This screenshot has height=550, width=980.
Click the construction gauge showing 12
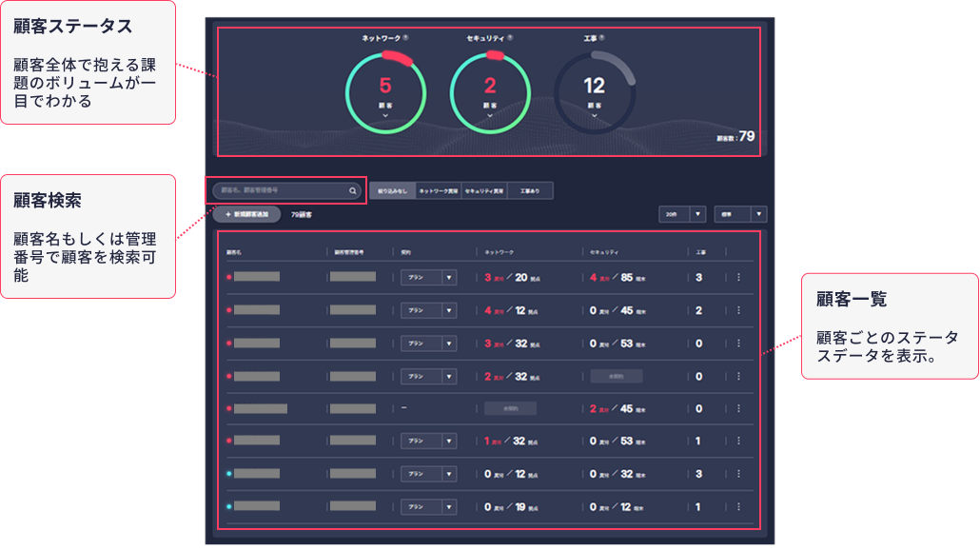point(595,93)
